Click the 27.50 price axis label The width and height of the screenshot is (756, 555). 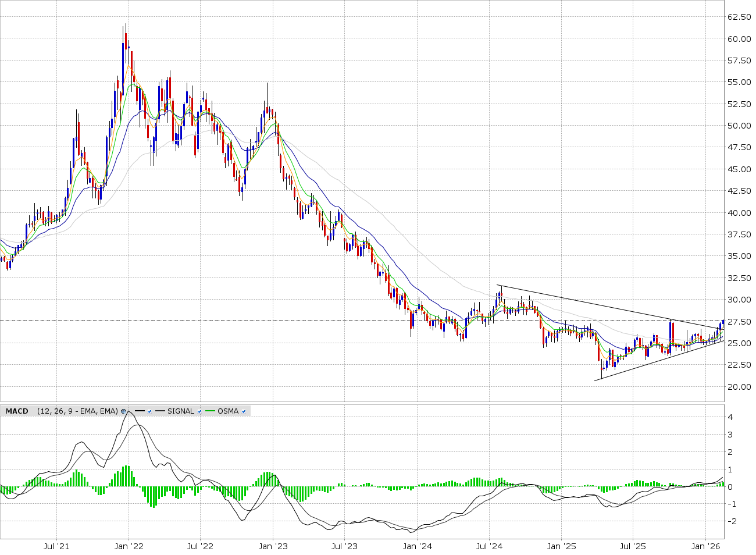coord(739,322)
